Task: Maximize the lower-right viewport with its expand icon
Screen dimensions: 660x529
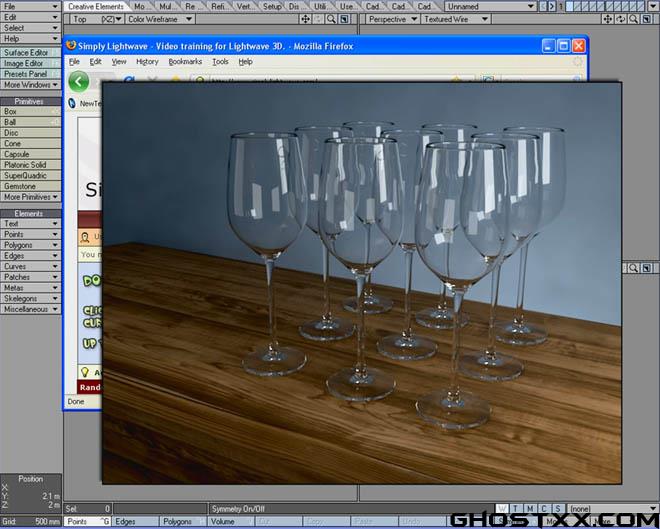Action: click(647, 268)
